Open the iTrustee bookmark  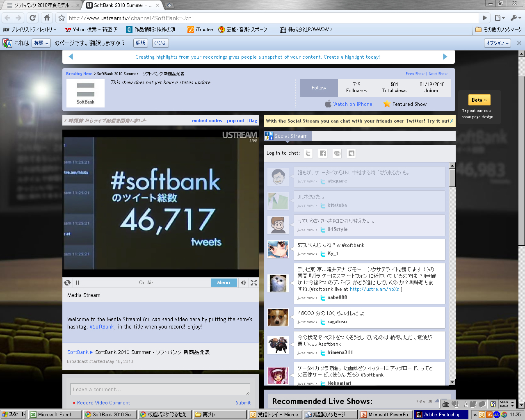200,30
